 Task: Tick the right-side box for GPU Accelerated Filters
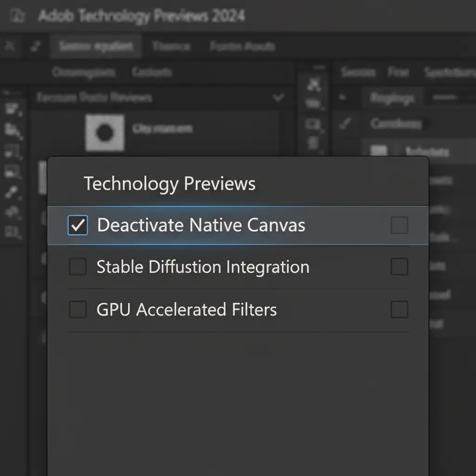[399, 310]
